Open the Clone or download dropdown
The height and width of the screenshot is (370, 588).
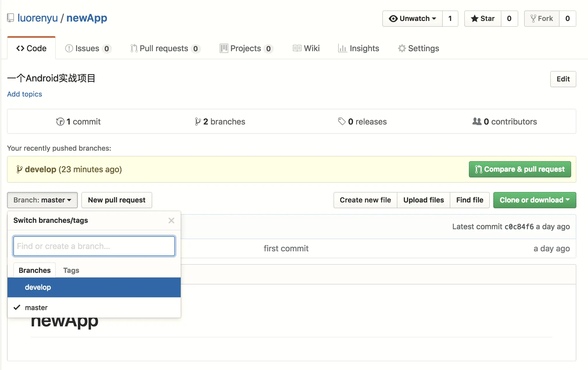pos(534,200)
